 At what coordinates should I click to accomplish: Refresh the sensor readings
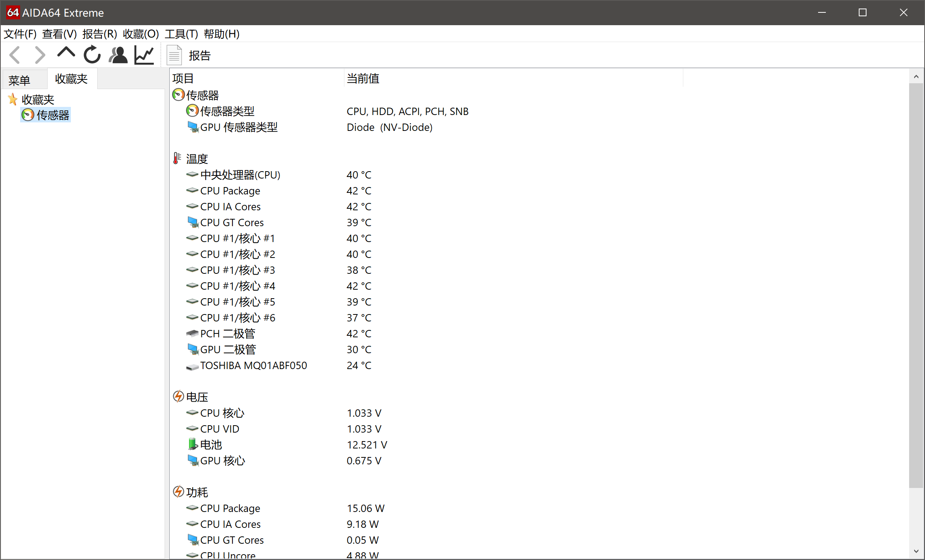(x=92, y=55)
